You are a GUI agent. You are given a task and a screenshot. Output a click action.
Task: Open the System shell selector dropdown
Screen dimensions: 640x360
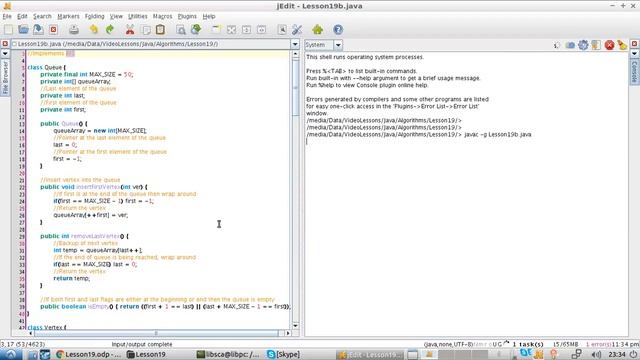(338, 45)
